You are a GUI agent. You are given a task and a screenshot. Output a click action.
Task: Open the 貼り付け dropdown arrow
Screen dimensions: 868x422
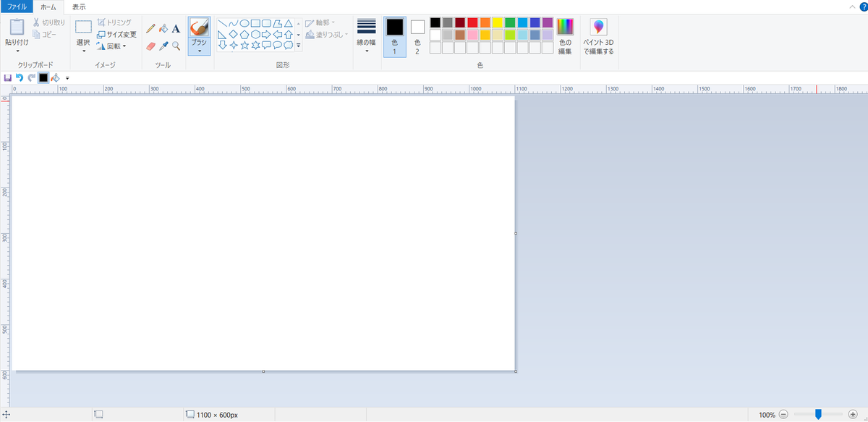coord(17,51)
